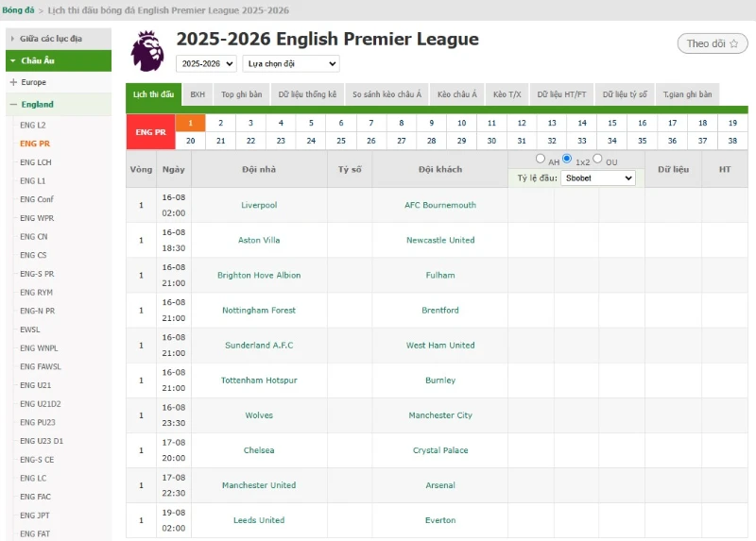Click the Bóng đá breadcrumb link
This screenshot has height=541, width=756.
click(18, 10)
